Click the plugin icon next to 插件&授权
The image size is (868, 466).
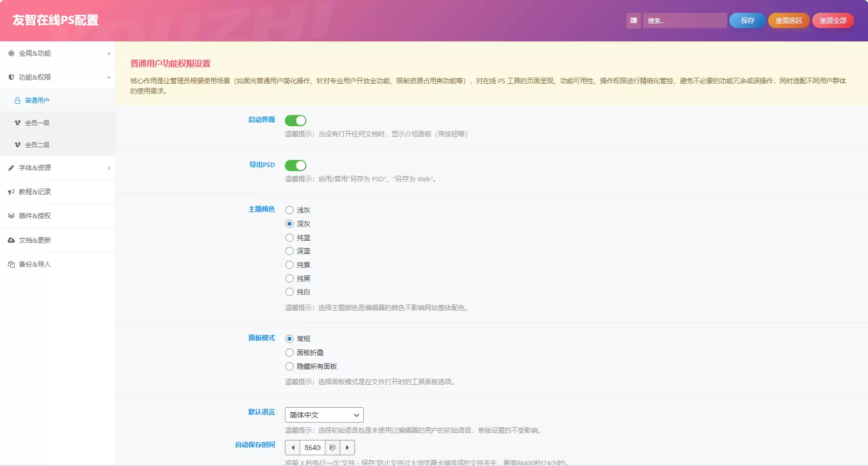click(11, 216)
